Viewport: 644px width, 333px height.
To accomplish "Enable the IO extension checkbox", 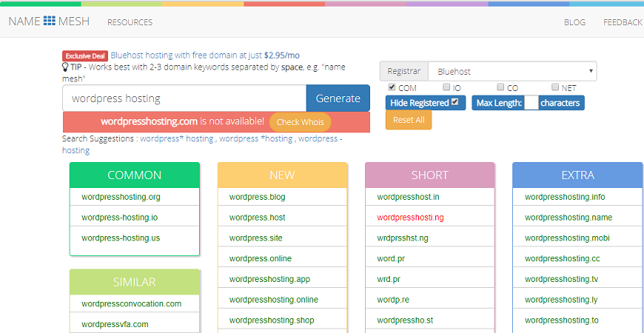I will 446,87.
